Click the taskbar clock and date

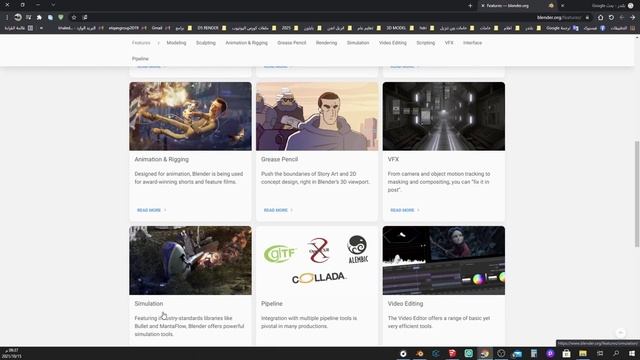(12, 353)
